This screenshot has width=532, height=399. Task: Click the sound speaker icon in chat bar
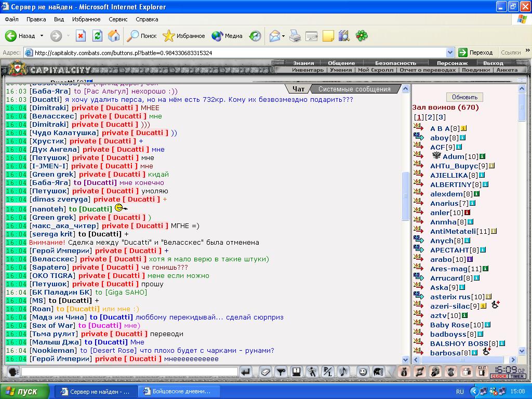343,372
